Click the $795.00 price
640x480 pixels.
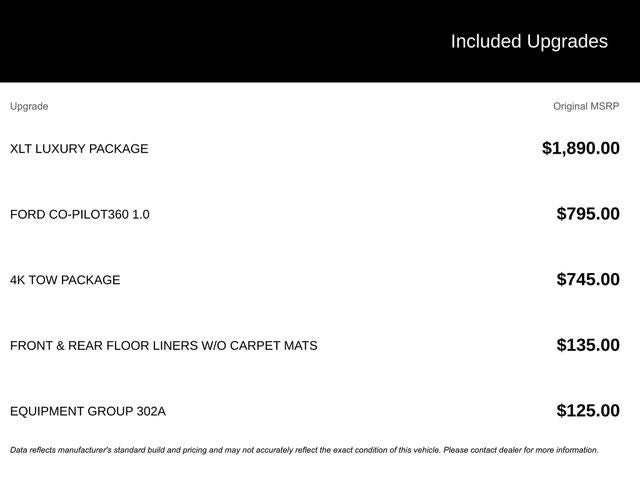tap(588, 214)
